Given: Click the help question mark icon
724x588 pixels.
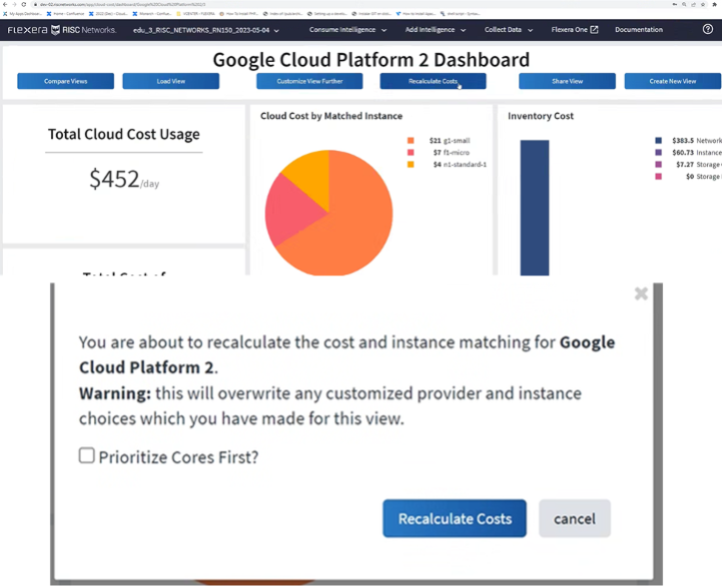Looking at the screenshot, I should (708, 30).
